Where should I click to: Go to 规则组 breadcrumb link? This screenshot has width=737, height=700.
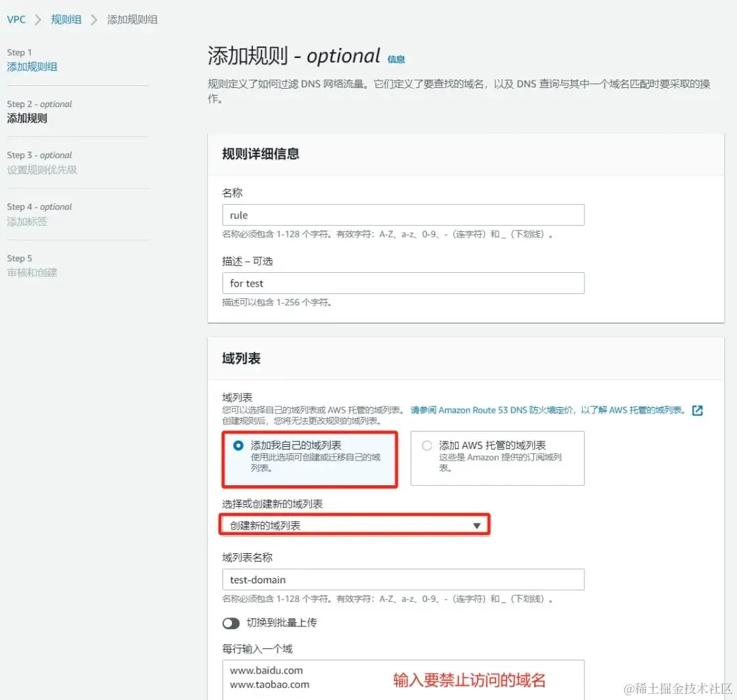tap(66, 19)
